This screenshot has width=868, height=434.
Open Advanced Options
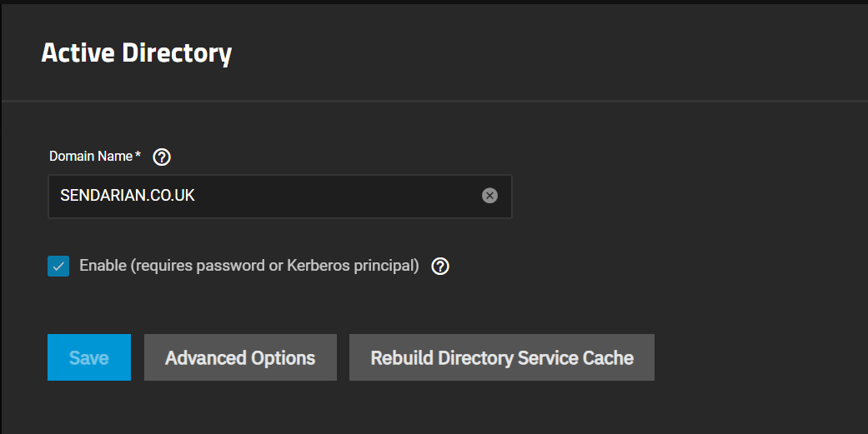tap(240, 357)
